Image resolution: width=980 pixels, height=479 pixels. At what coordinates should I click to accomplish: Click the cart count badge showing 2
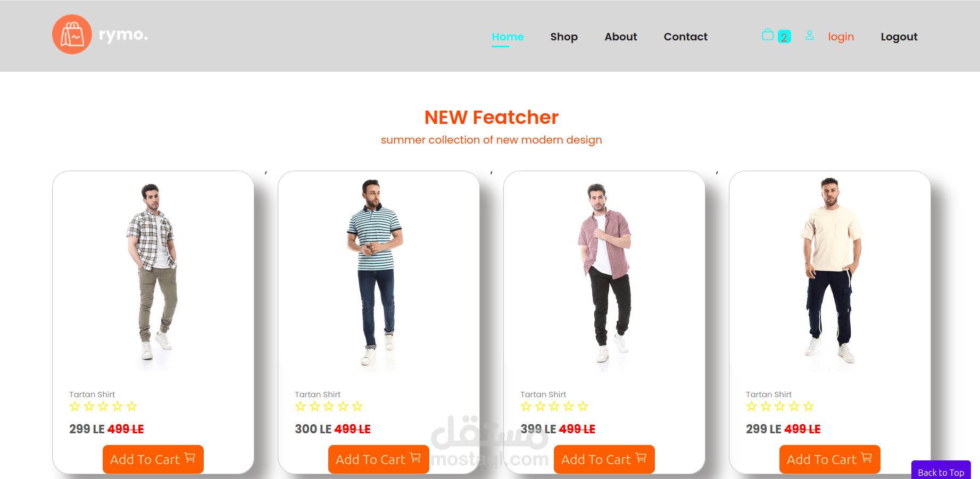point(784,37)
